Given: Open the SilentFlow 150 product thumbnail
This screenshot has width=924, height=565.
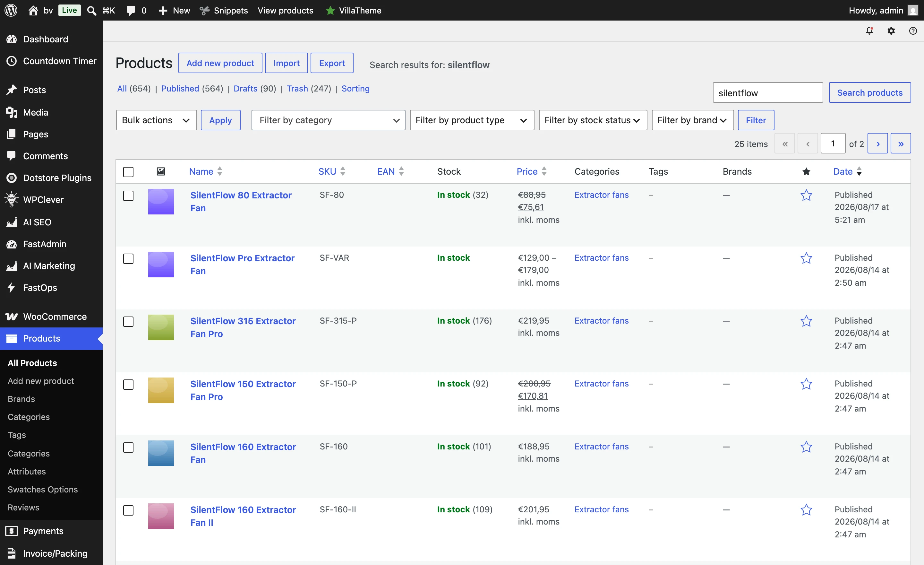Looking at the screenshot, I should click(161, 390).
